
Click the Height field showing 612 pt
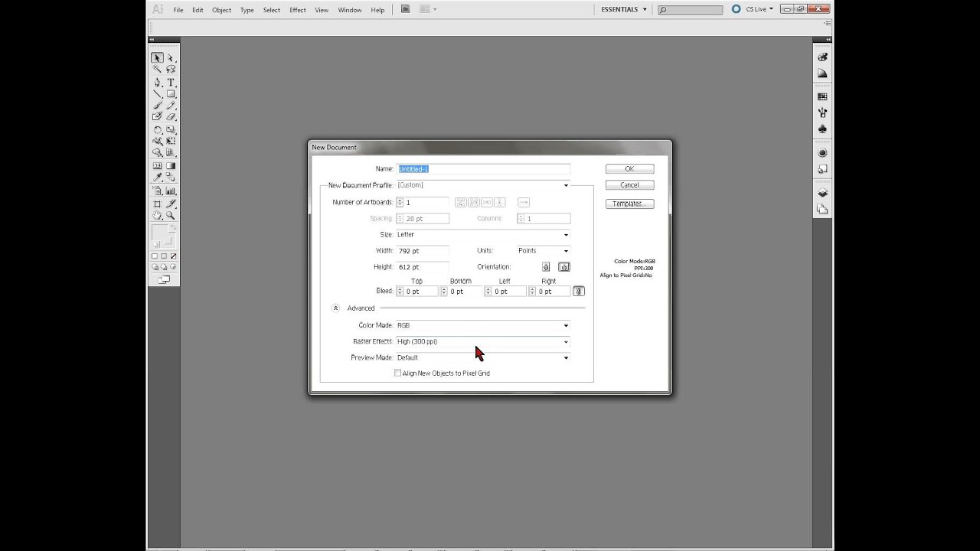[423, 267]
